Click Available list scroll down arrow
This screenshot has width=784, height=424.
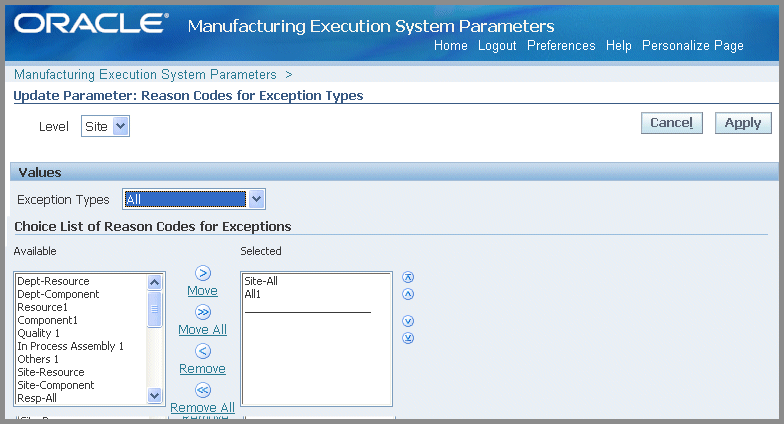coord(154,396)
